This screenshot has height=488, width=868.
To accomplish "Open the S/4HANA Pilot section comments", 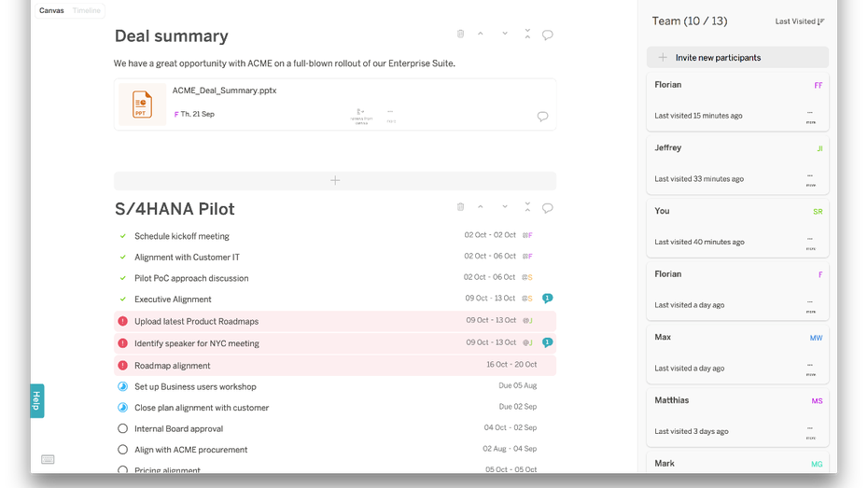I will 548,208.
